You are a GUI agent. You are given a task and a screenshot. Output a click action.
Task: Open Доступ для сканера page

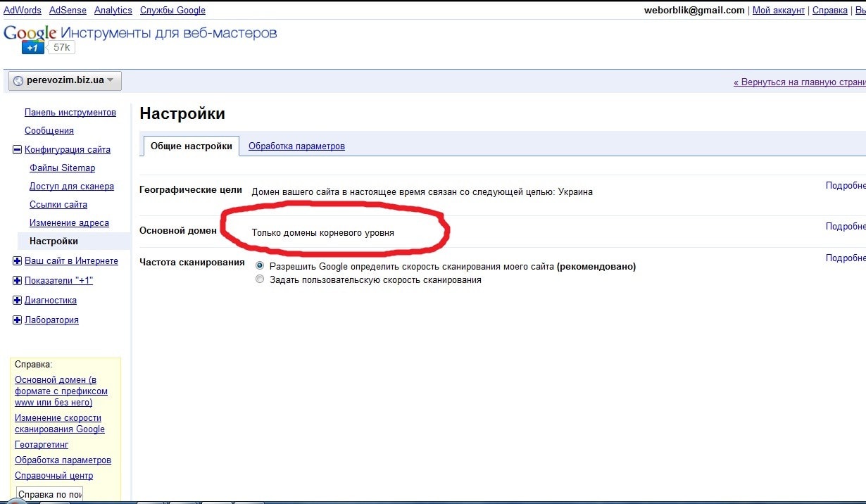point(72,187)
